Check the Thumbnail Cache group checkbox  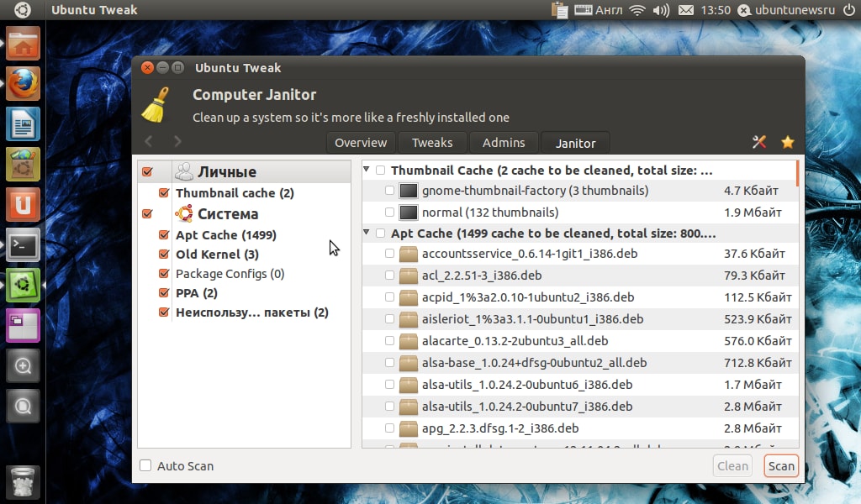click(381, 170)
